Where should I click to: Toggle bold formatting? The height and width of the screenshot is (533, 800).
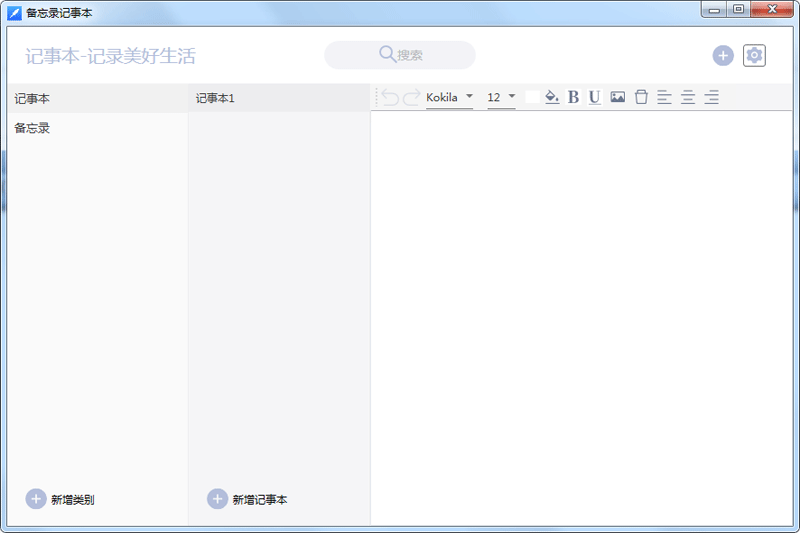(x=573, y=97)
